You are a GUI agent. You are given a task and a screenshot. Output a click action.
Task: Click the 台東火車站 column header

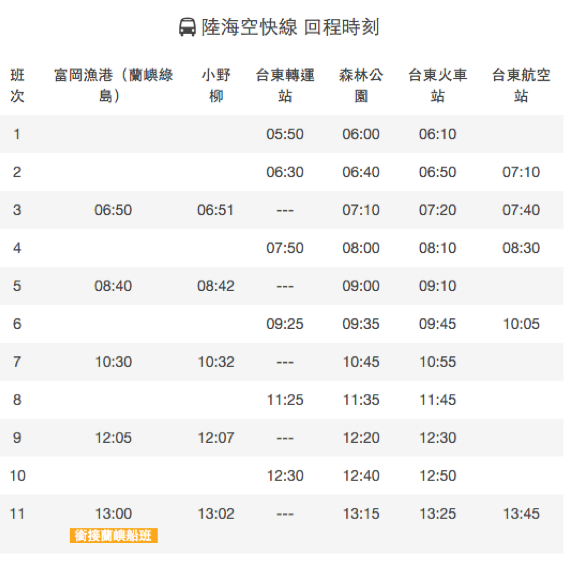coord(437,85)
